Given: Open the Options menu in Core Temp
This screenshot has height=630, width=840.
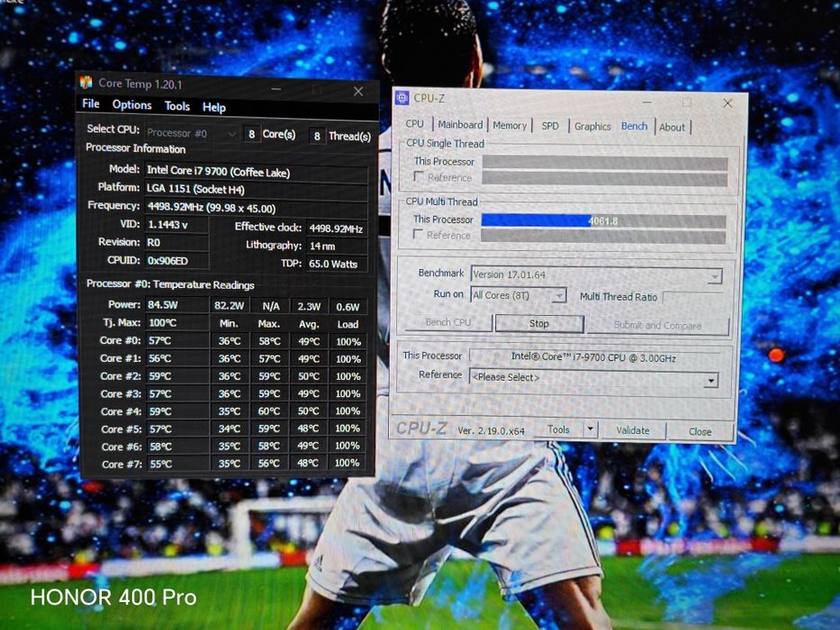Looking at the screenshot, I should click(x=131, y=105).
